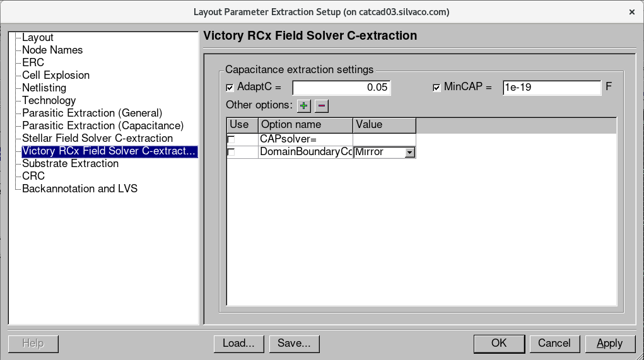This screenshot has width=644, height=360.
Task: Go to Cell Explosion settings
Action: click(x=56, y=76)
